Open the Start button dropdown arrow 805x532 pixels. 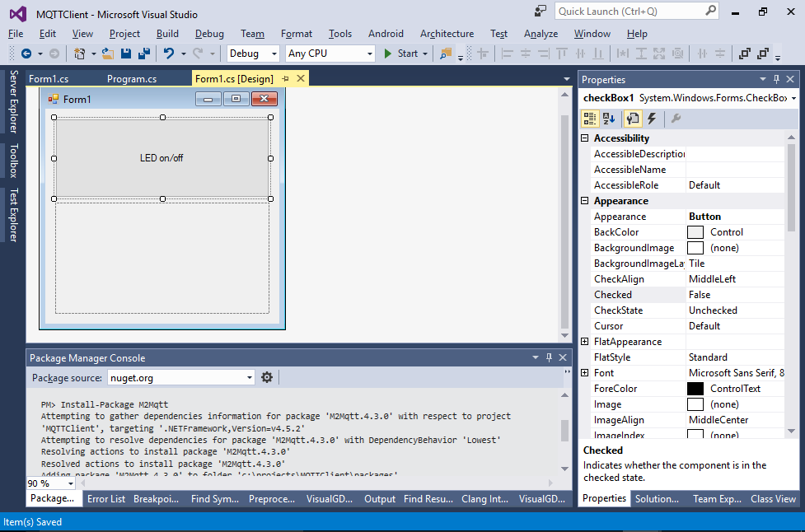(425, 54)
